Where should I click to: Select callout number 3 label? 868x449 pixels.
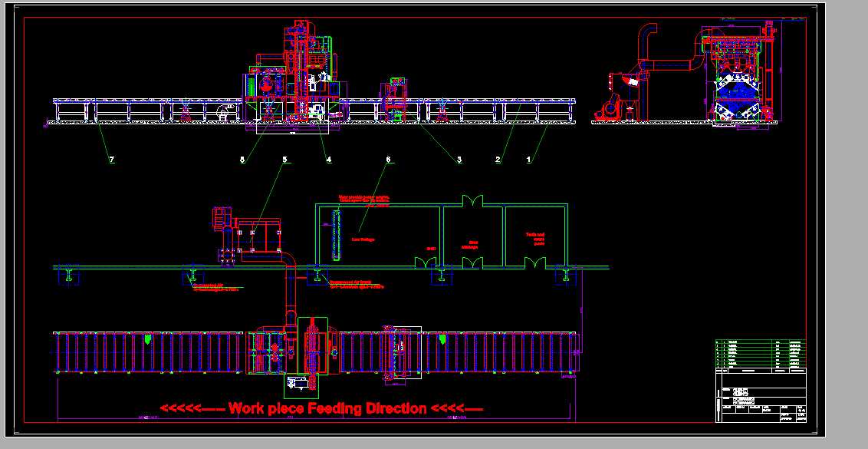(459, 160)
